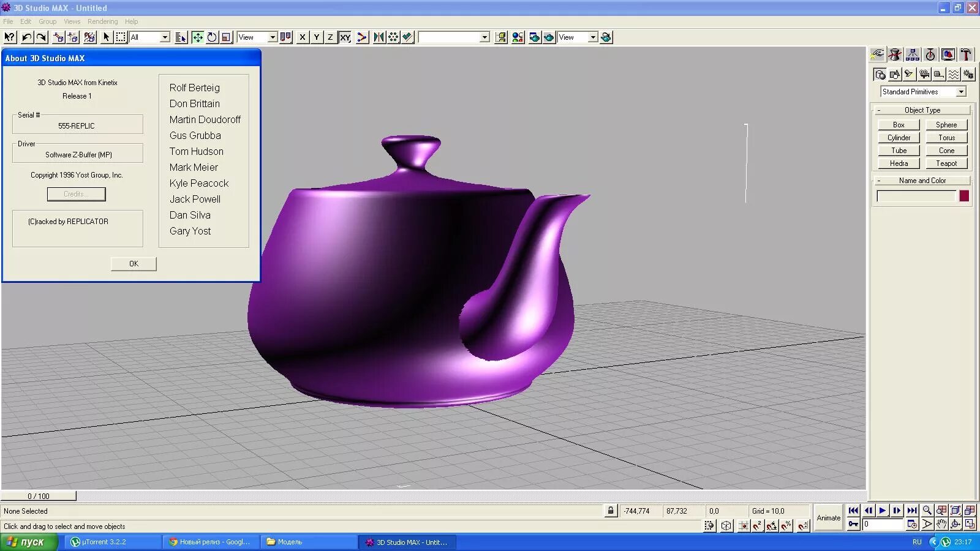Open the Track View icon

point(501,37)
